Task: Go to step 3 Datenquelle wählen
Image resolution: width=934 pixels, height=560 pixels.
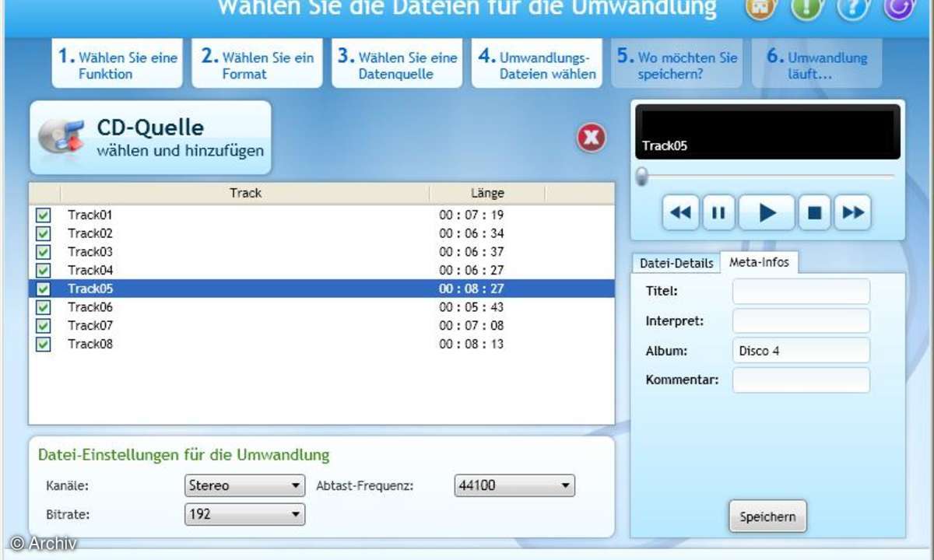Action: [x=396, y=65]
